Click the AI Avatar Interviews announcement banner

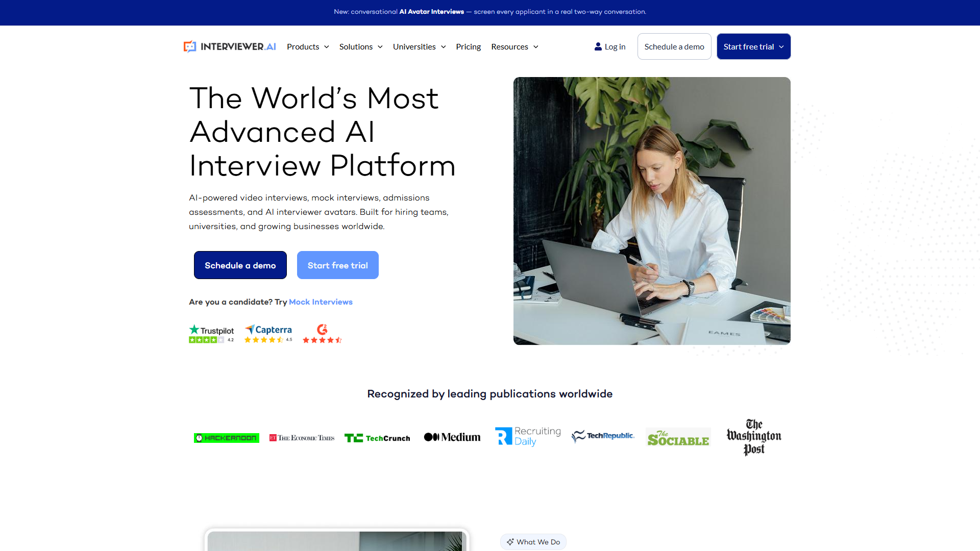point(490,12)
